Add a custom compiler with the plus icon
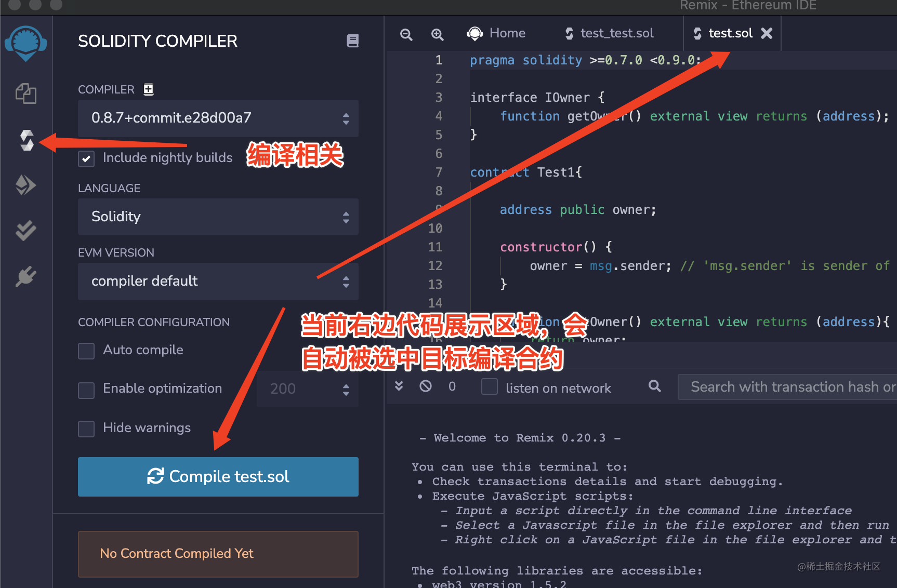The width and height of the screenshot is (897, 588). tap(148, 89)
